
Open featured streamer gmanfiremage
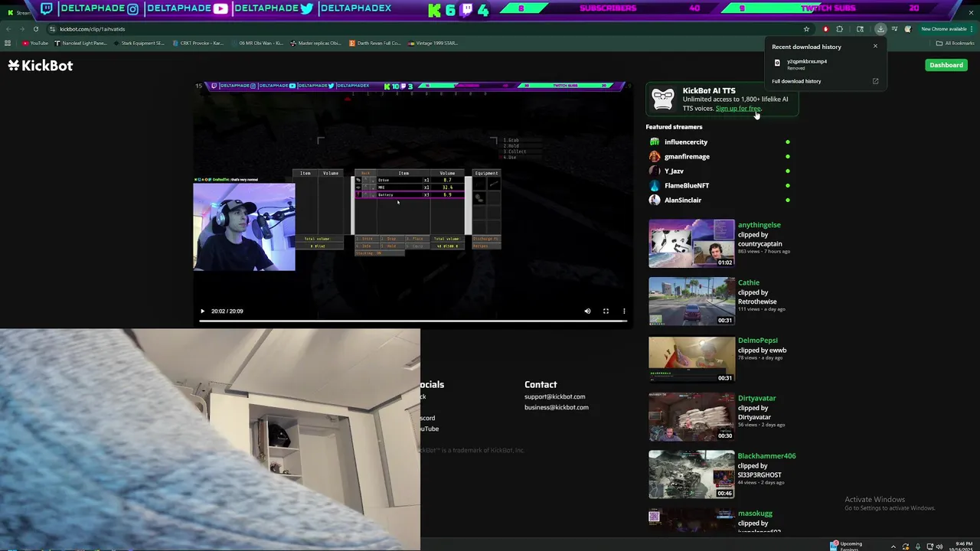[687, 157]
